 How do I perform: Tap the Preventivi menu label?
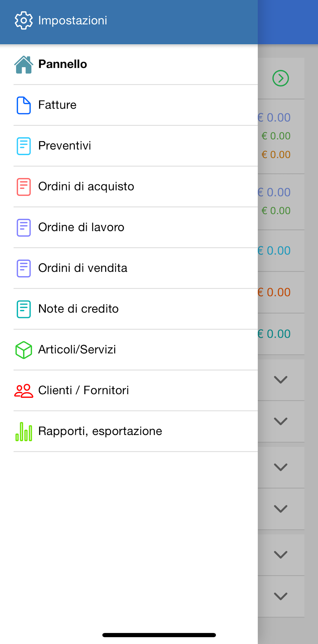click(65, 146)
